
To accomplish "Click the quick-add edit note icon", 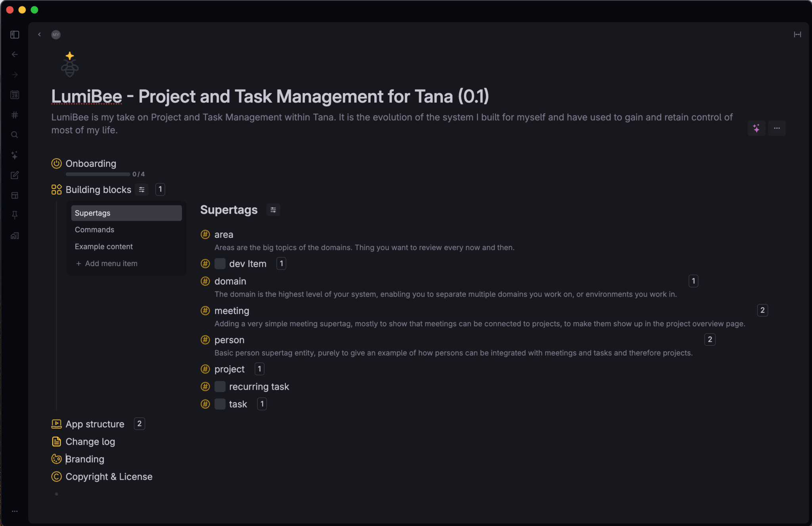I will pos(15,175).
